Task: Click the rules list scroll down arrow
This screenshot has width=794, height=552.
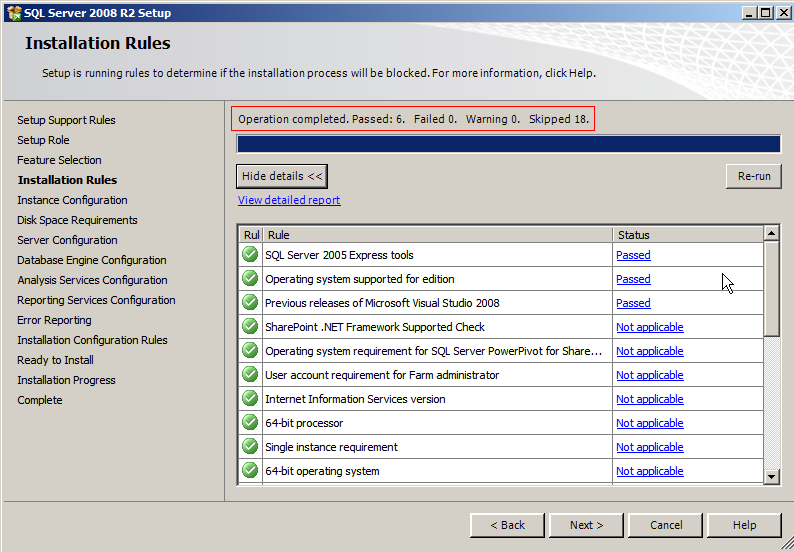Action: 771,476
